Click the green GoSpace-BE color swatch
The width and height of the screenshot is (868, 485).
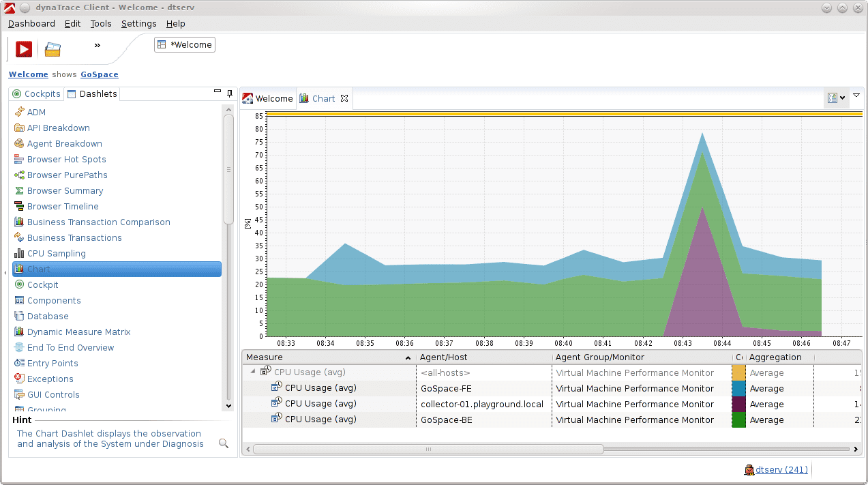click(738, 420)
